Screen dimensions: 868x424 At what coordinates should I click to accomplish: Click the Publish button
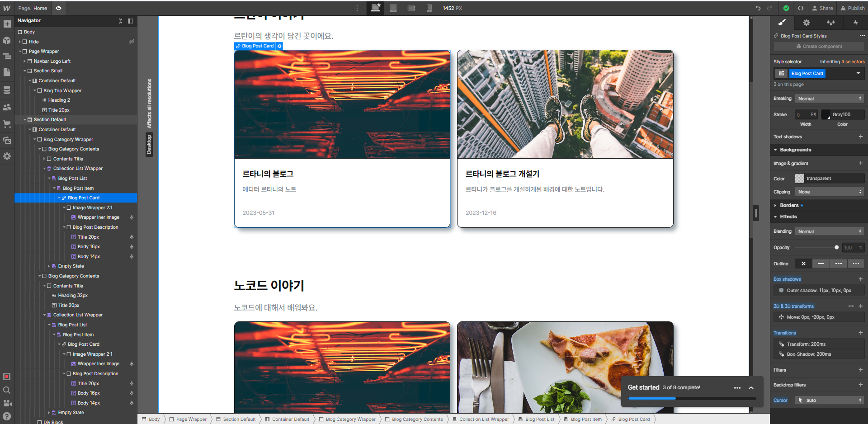[853, 8]
